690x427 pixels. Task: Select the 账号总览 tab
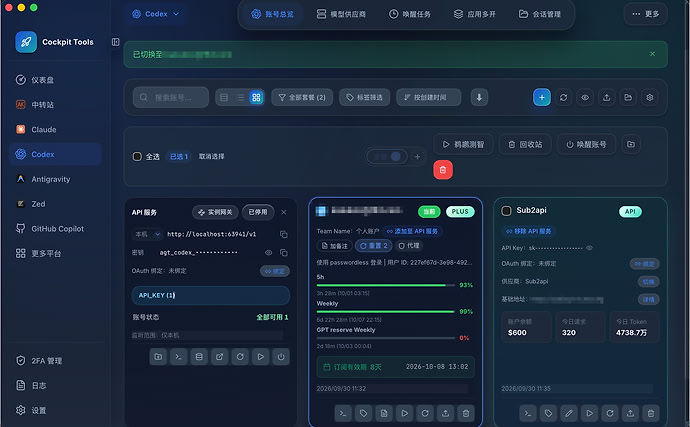pyautogui.click(x=272, y=14)
